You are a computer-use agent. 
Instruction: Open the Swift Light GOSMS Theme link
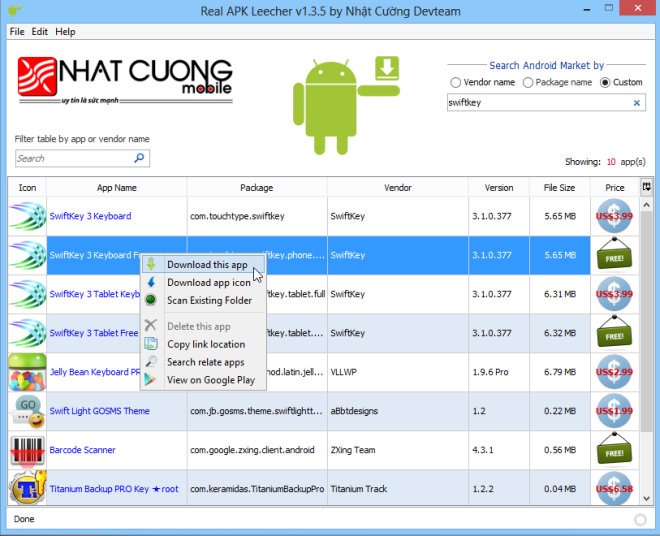(x=100, y=411)
